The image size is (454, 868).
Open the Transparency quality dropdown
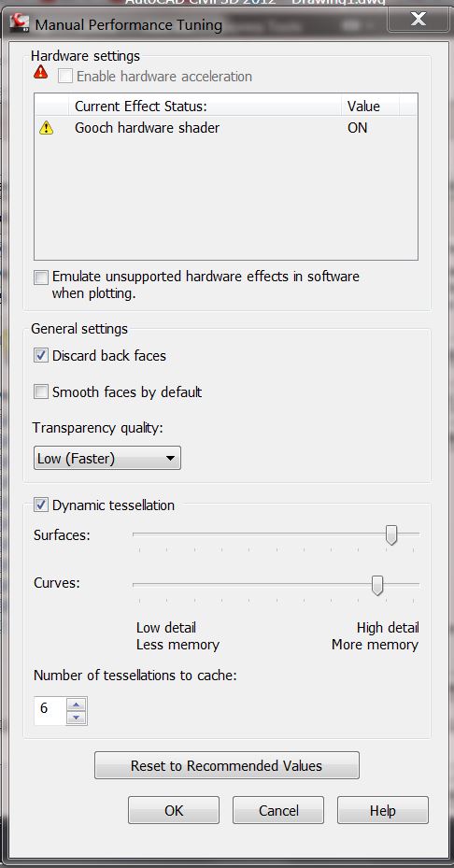click(107, 459)
